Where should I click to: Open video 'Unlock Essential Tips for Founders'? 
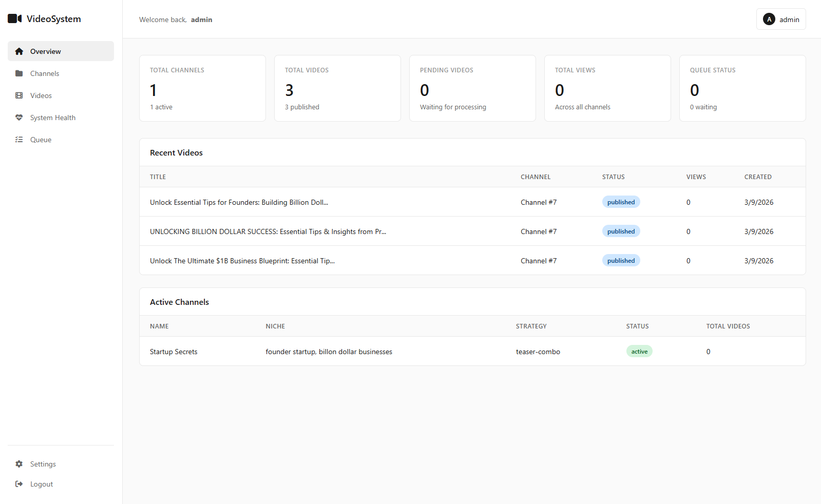[239, 202]
